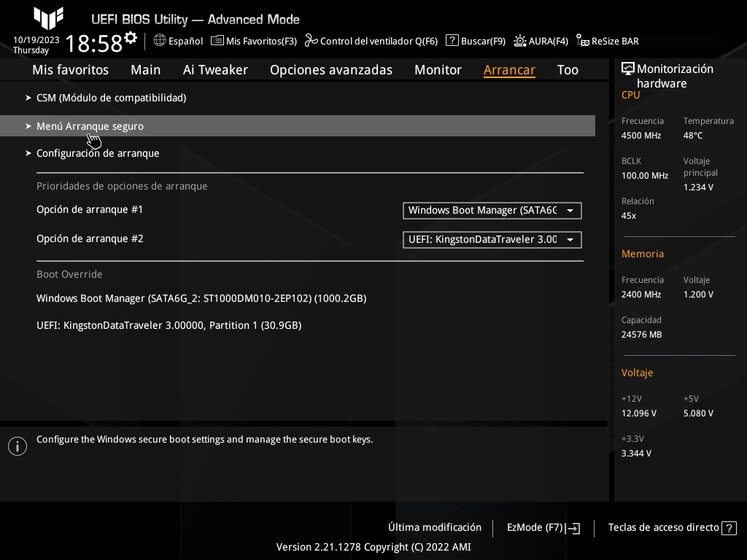This screenshot has width=747, height=560.
Task: Click Última modificación at the bottom
Action: (x=435, y=527)
